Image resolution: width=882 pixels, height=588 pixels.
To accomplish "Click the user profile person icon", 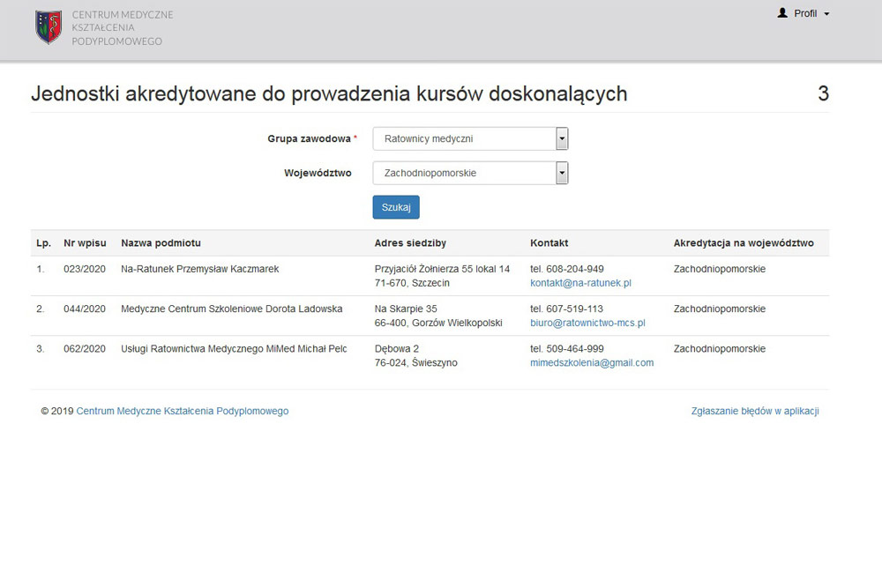I will pyautogui.click(x=782, y=13).
